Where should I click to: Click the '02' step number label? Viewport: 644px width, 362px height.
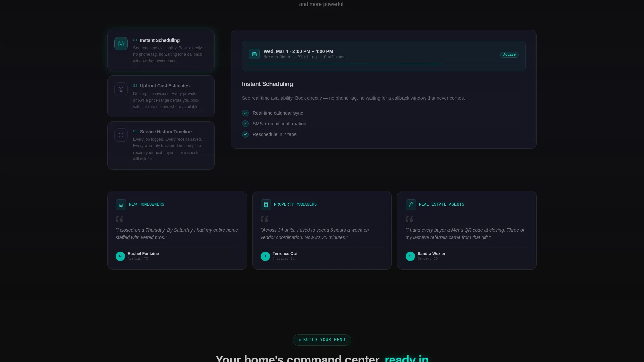tap(135, 86)
